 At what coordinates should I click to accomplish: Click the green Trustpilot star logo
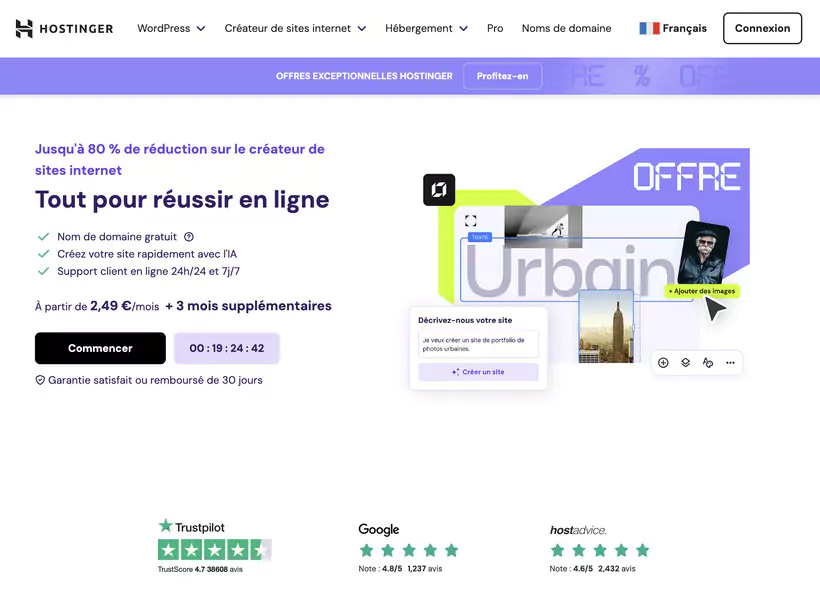click(x=164, y=527)
